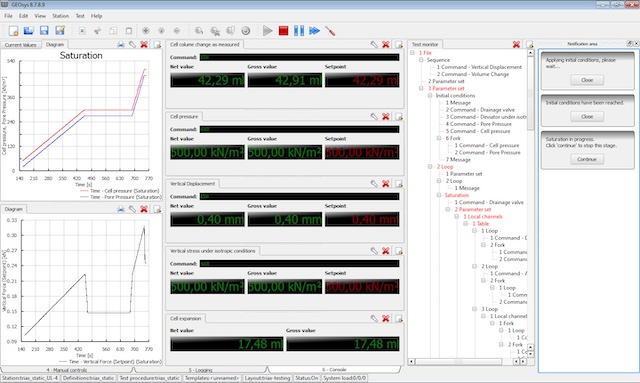Collapse the '6 Fork' tree node
Image resolution: width=640 pixels, height=383 pixels.
pyautogui.click(x=439, y=138)
